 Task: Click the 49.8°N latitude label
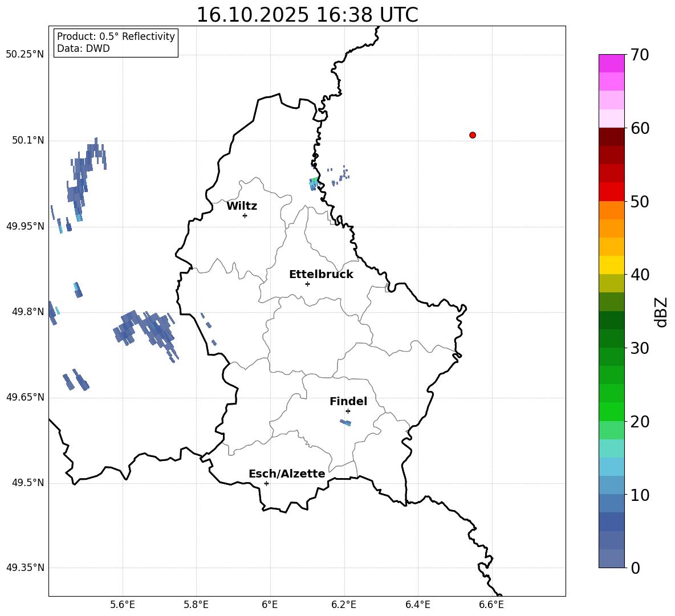pyautogui.click(x=28, y=312)
